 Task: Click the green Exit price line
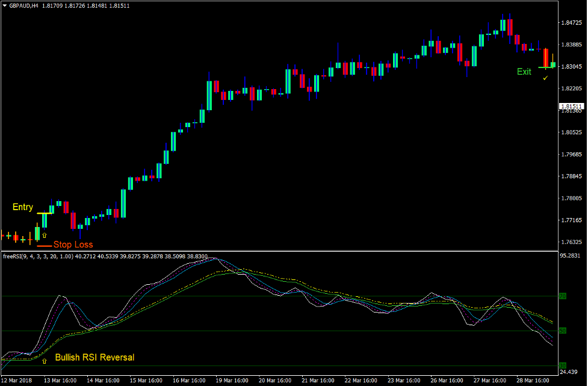(546, 67)
